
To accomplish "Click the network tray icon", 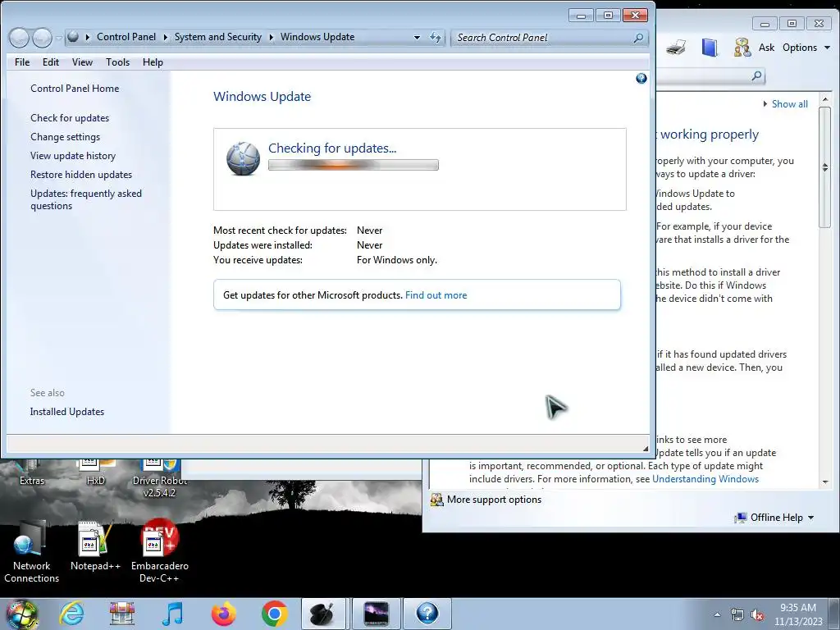I will coord(737,615).
